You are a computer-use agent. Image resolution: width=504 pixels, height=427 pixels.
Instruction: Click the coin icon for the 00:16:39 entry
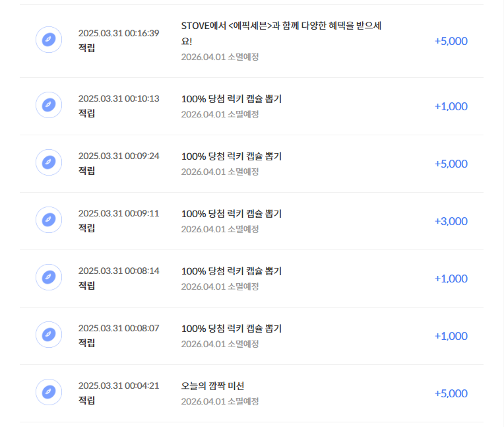pyautogui.click(x=49, y=40)
